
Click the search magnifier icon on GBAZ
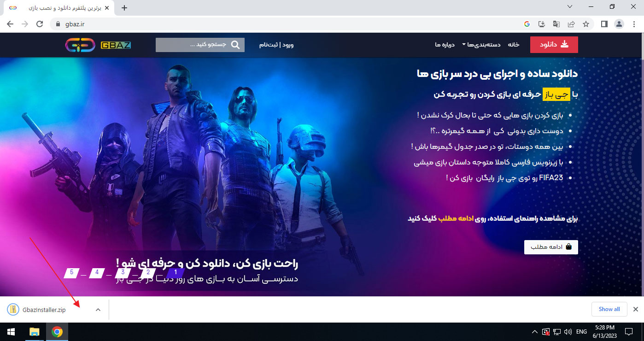(x=235, y=45)
